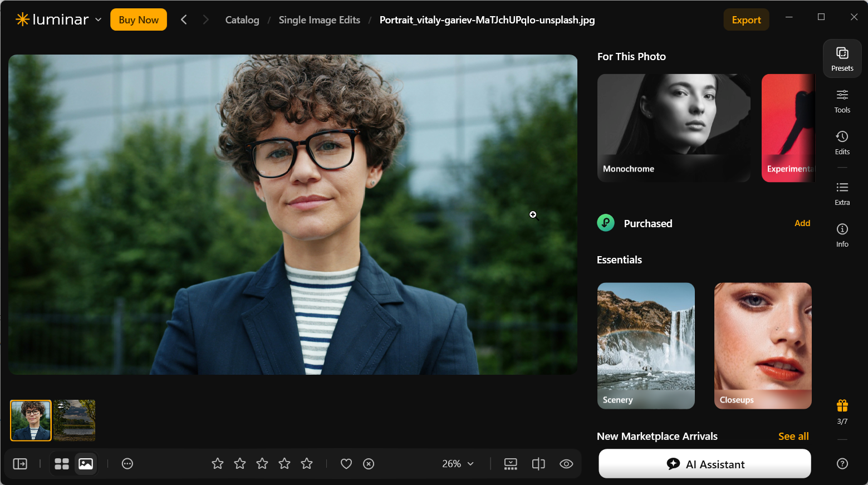This screenshot has width=868, height=485.
Task: Mark photo as favorite with heart
Action: pyautogui.click(x=346, y=464)
